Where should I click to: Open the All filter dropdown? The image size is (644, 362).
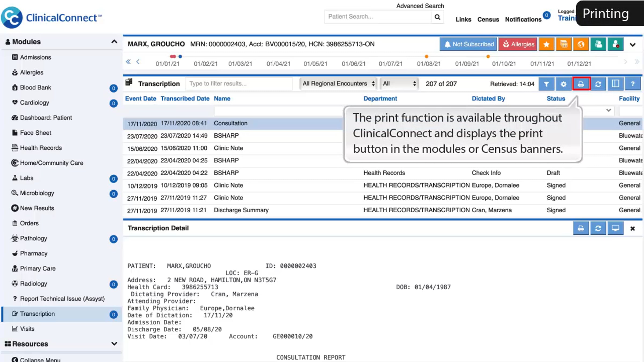click(x=399, y=84)
